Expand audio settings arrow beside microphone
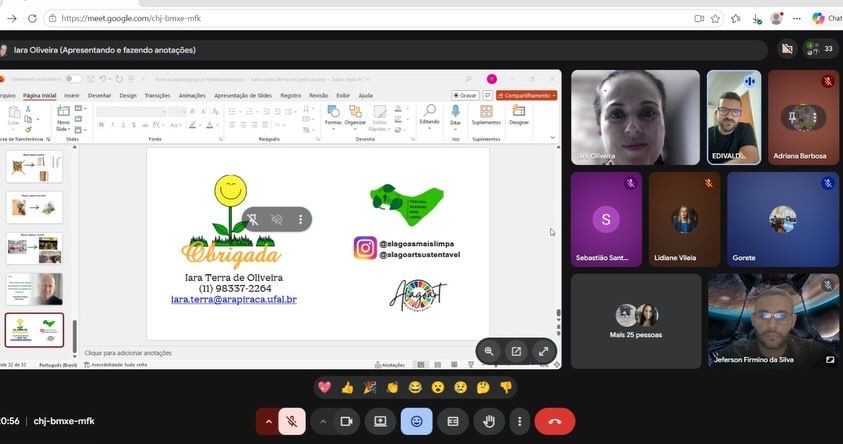Viewport: 843px width, 444px height. 268,421
